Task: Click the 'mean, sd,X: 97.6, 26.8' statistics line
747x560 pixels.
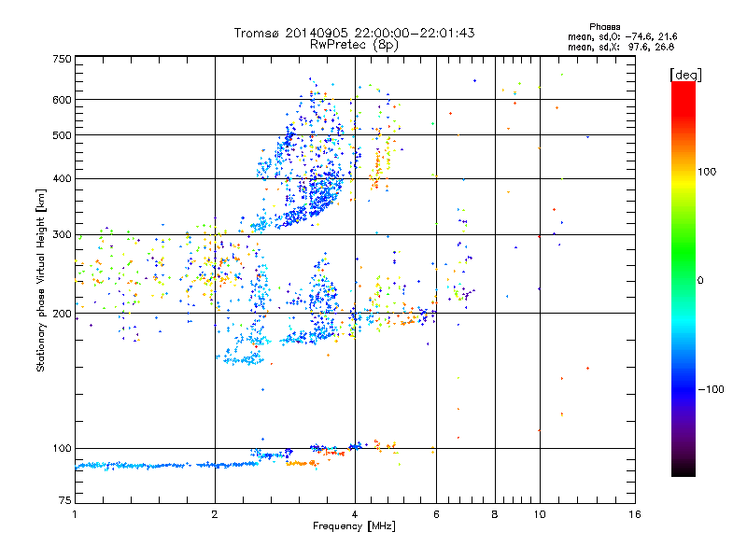Action: pyautogui.click(x=621, y=48)
